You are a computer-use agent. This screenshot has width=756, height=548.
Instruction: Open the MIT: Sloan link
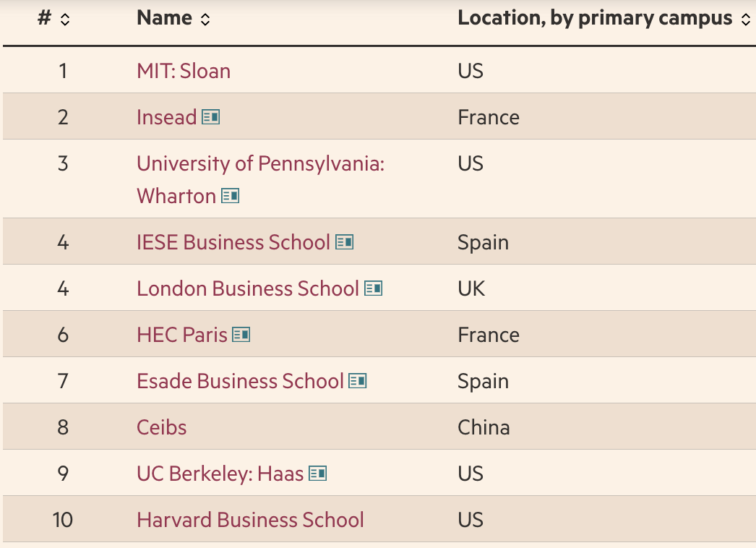184,71
